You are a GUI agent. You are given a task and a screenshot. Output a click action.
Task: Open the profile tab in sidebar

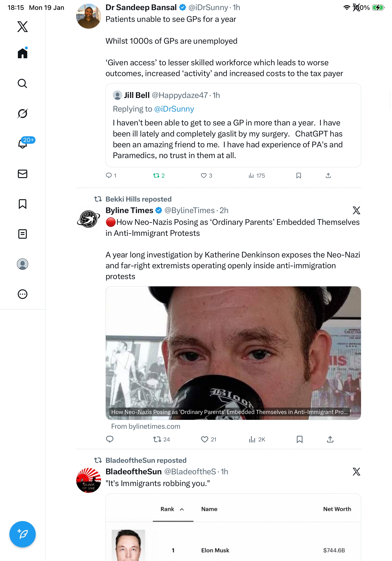[23, 264]
